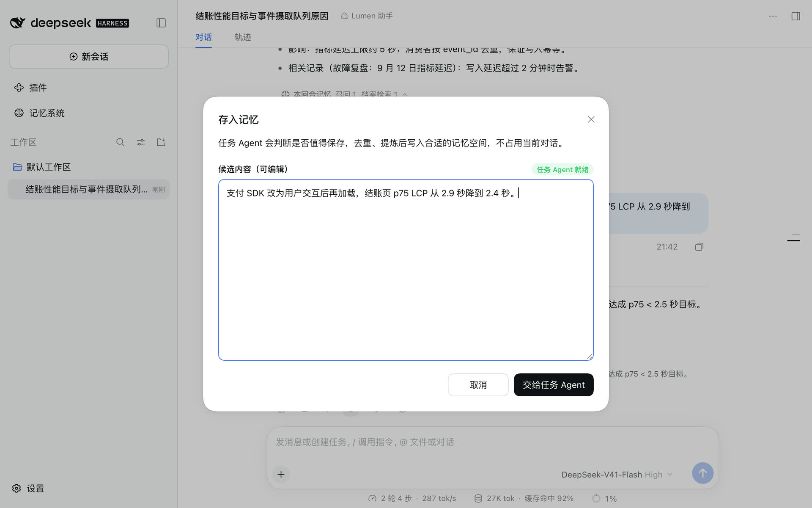The height and width of the screenshot is (508, 812).
Task: Open 设置 at sidebar bottom
Action: (28, 488)
